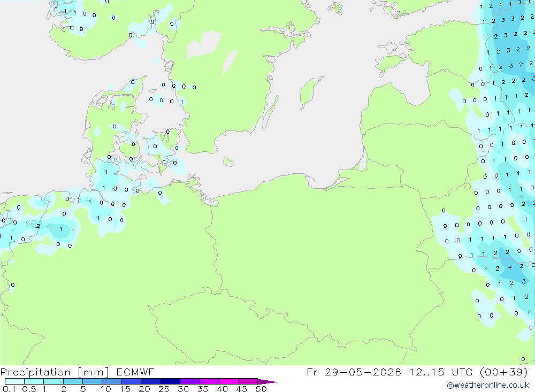Select the 20–25 mm dark blue legend swatch
The image size is (535, 392).
[x=151, y=381]
